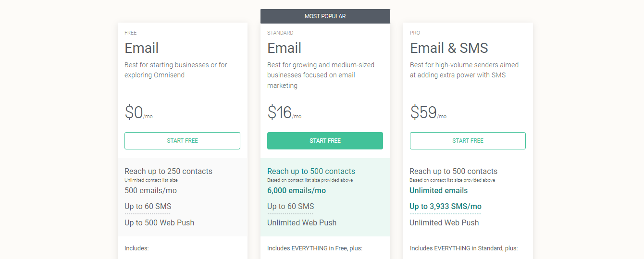644x259 pixels.
Task: Click the Free plan 'Email' title
Action: (141, 48)
